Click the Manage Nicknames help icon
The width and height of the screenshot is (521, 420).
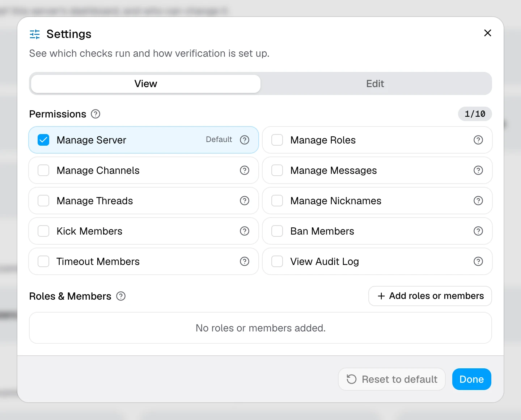(478, 201)
